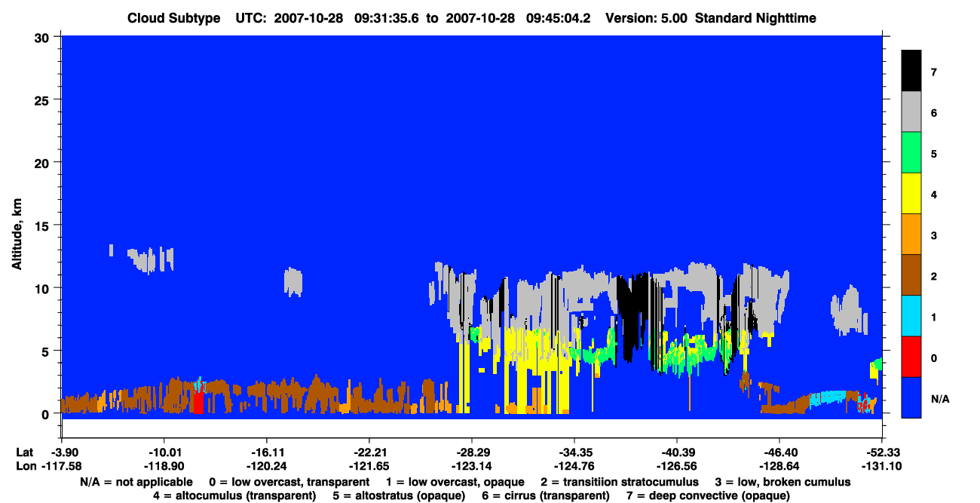Click longitude value -121.65
980x503 pixels.
pos(369,466)
